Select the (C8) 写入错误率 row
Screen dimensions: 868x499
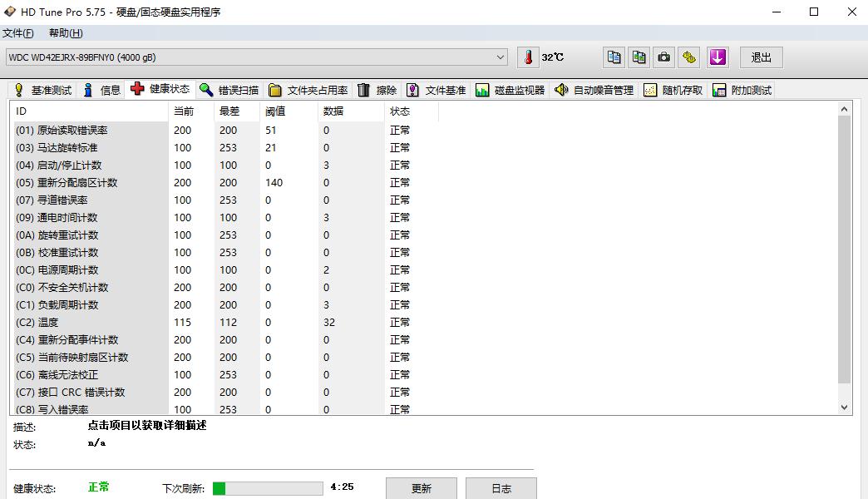pyautogui.click(x=224, y=408)
